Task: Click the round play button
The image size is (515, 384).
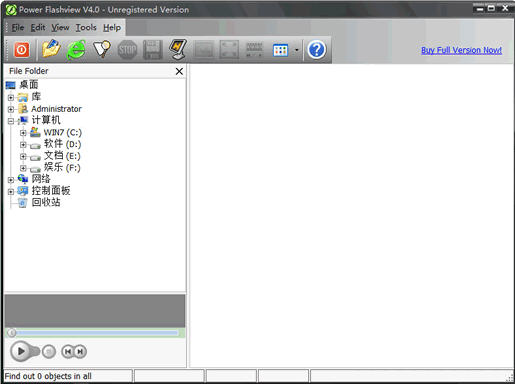Action: click(21, 351)
